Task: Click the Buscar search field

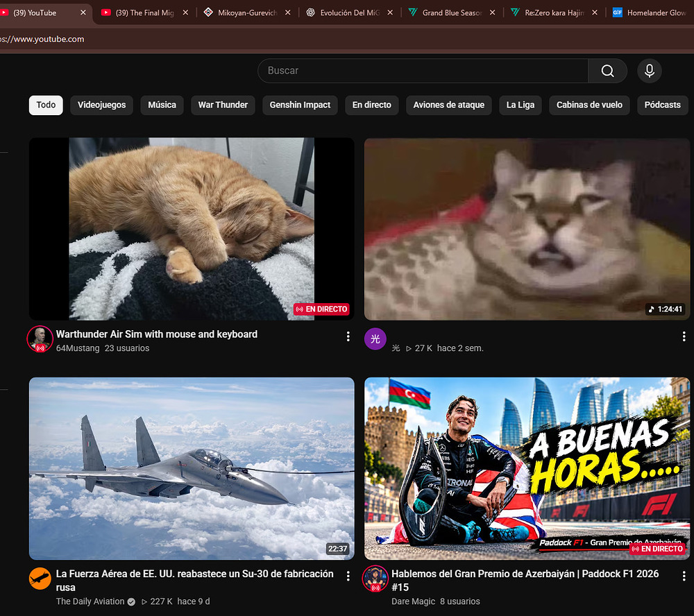Action: tap(423, 71)
